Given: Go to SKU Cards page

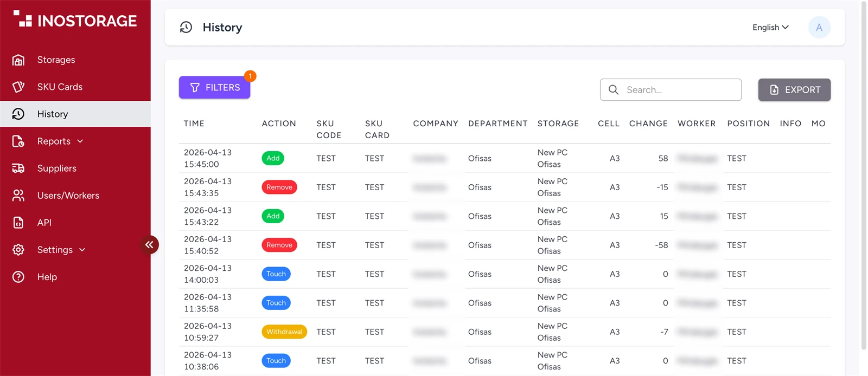Looking at the screenshot, I should point(75,87).
